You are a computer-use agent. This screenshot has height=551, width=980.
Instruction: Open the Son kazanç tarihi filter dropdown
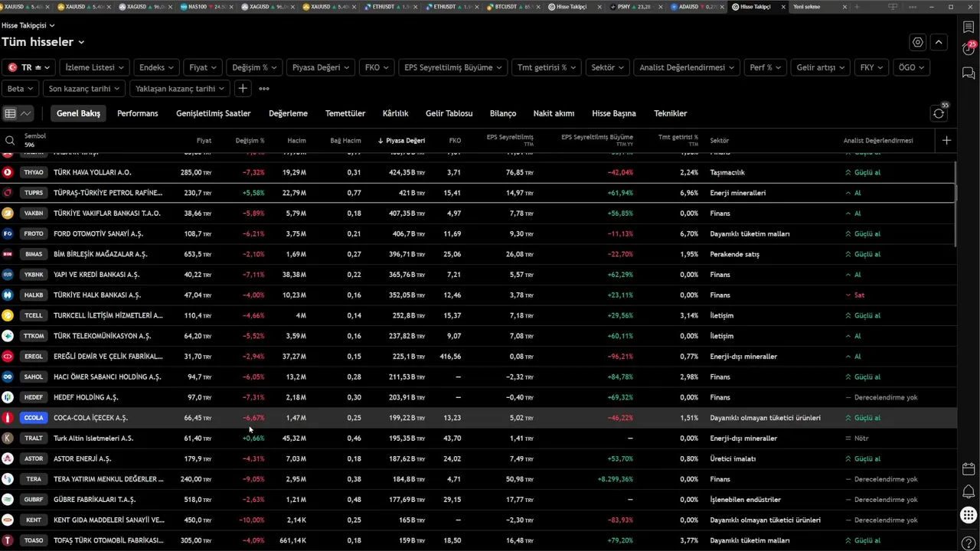84,89
